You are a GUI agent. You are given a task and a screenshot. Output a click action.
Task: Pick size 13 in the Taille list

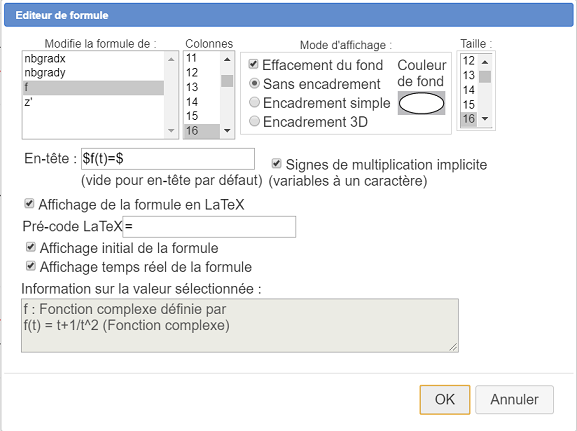pyautogui.click(x=469, y=75)
